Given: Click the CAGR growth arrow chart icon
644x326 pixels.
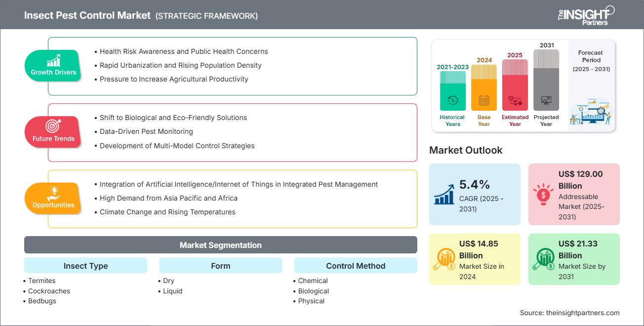Looking at the screenshot, I should click(444, 195).
